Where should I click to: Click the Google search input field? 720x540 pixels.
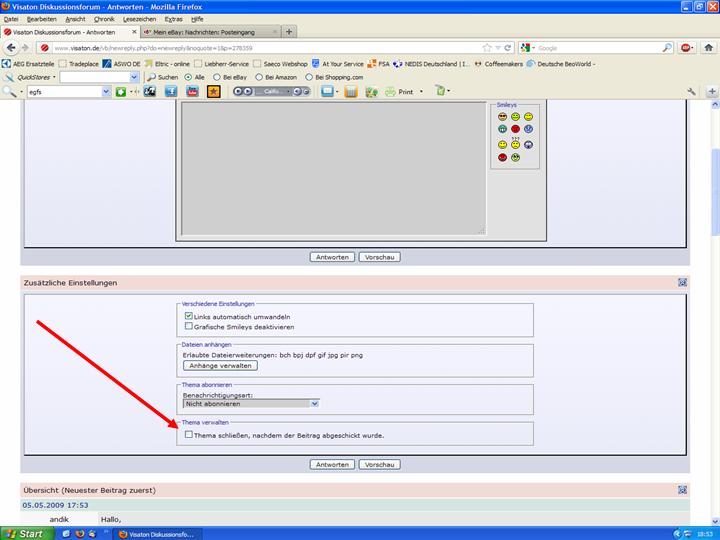tap(599, 48)
